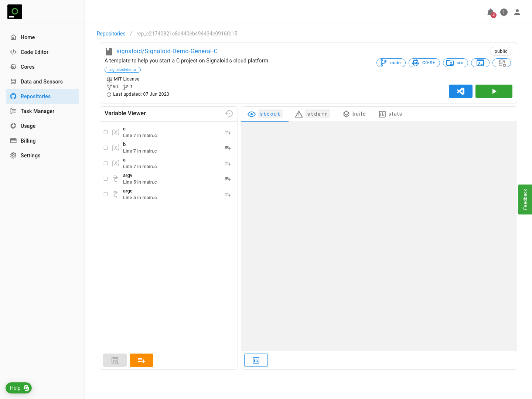Image resolution: width=532 pixels, height=399 pixels.
Task: Check the checkbox for variable c
Action: 106,132
